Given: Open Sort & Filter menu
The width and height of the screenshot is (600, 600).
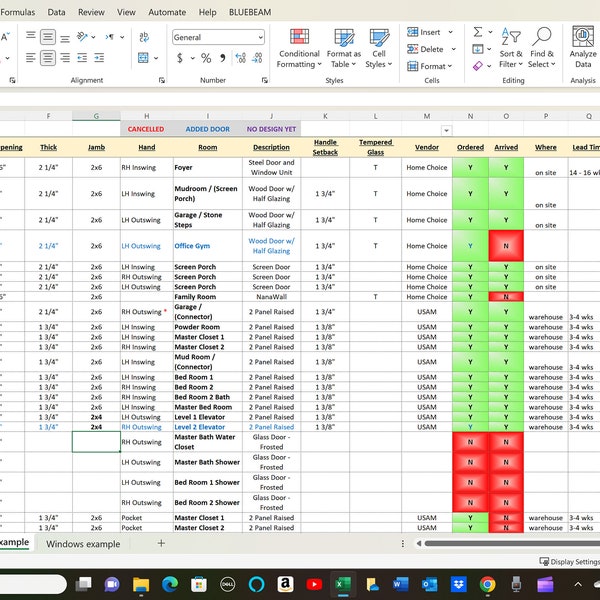Looking at the screenshot, I should 511,48.
